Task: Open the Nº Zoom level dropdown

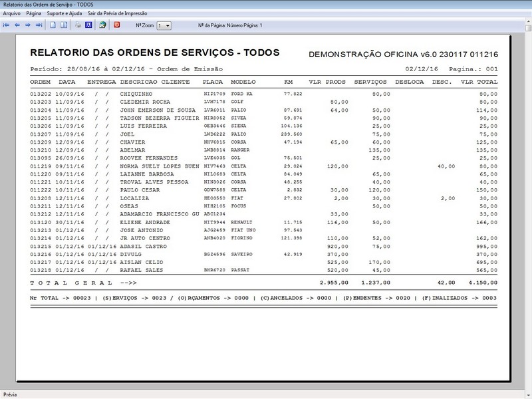Action: (x=168, y=25)
